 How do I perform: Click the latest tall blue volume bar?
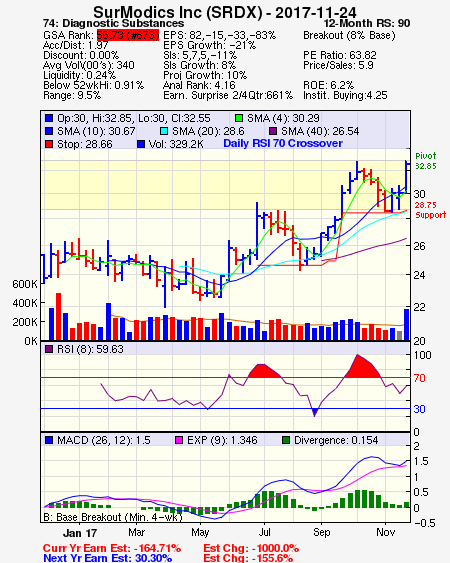(406, 324)
